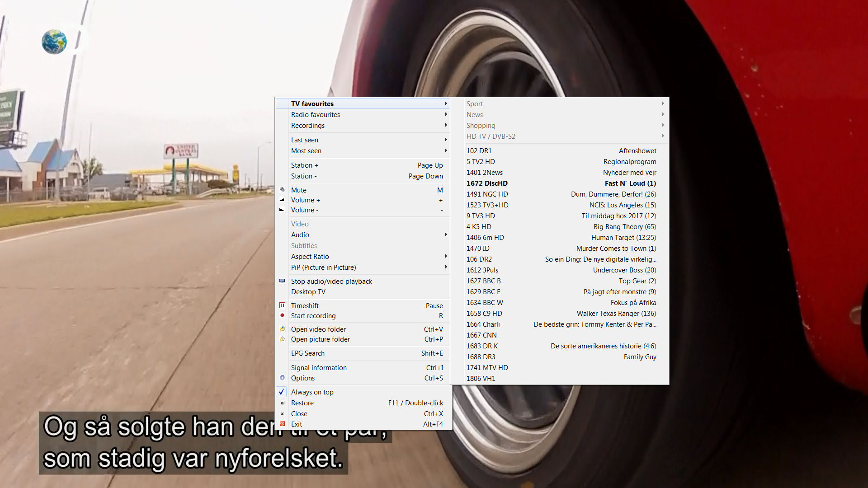Image resolution: width=868 pixels, height=488 pixels.
Task: Click the Exit icon at menu bottom
Action: (x=282, y=424)
